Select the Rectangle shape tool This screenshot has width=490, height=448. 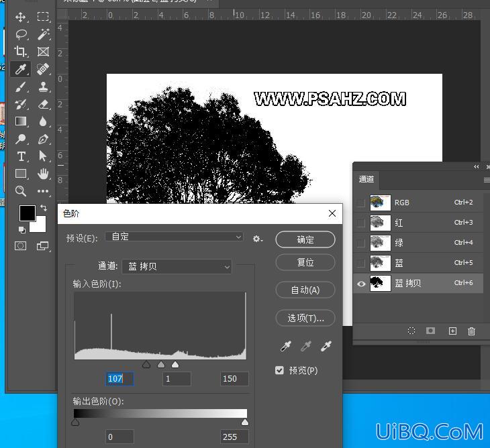(x=21, y=174)
